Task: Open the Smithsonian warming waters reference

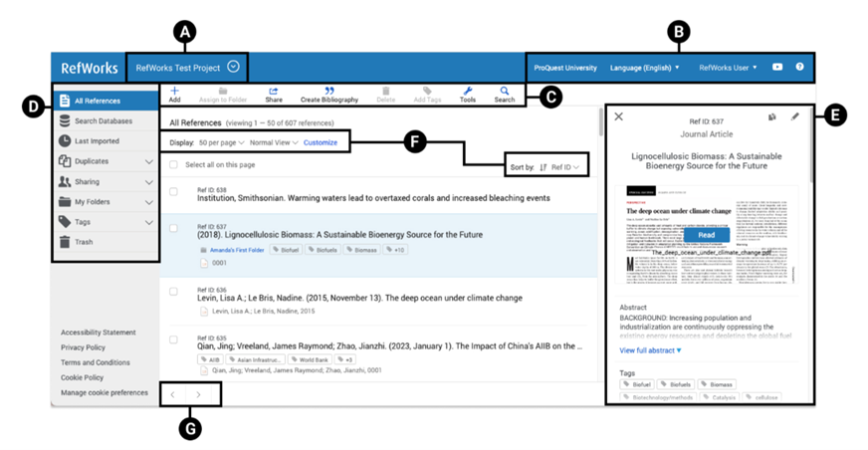Action: tap(373, 198)
